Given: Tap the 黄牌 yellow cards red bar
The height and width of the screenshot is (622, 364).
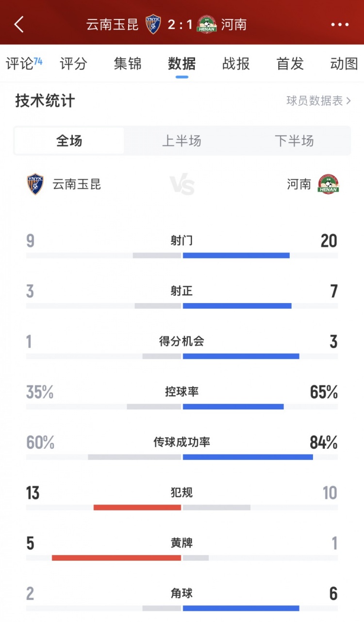Looking at the screenshot, I should pos(116,558).
